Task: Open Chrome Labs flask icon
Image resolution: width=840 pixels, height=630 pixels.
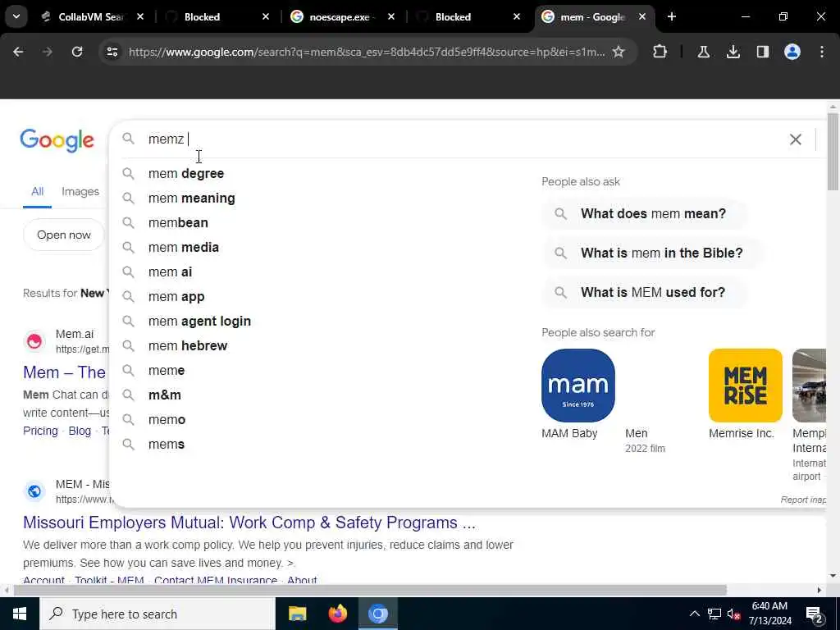Action: click(x=703, y=52)
